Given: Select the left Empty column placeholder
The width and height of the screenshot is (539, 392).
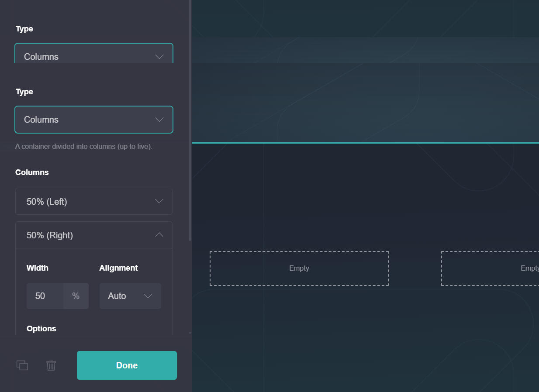Looking at the screenshot, I should (299, 268).
